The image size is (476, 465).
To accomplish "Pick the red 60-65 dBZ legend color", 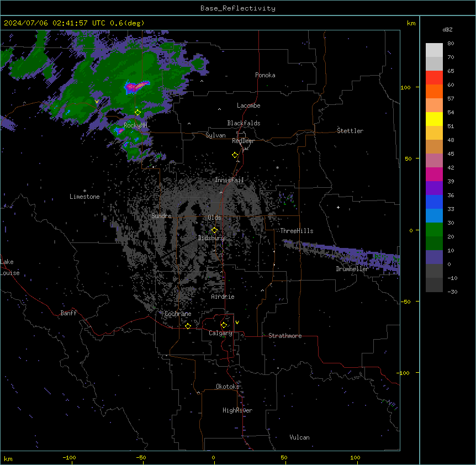I will tap(434, 77).
